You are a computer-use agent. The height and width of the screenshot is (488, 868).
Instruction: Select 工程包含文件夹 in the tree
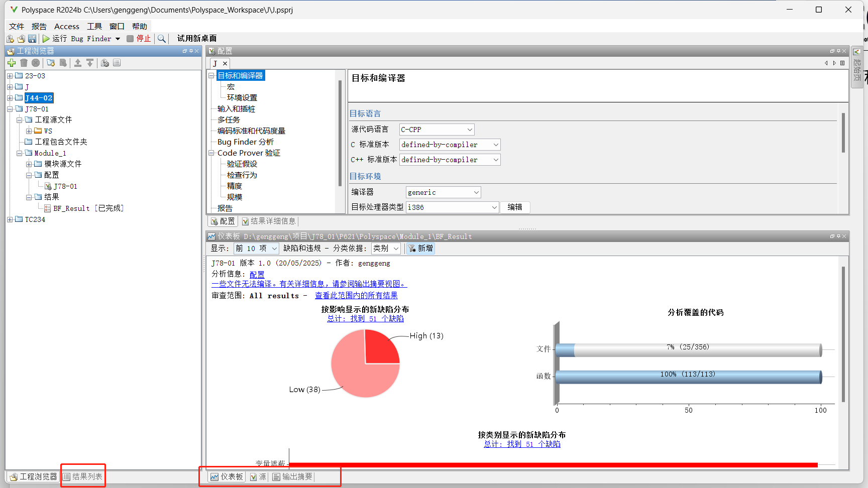(x=61, y=142)
